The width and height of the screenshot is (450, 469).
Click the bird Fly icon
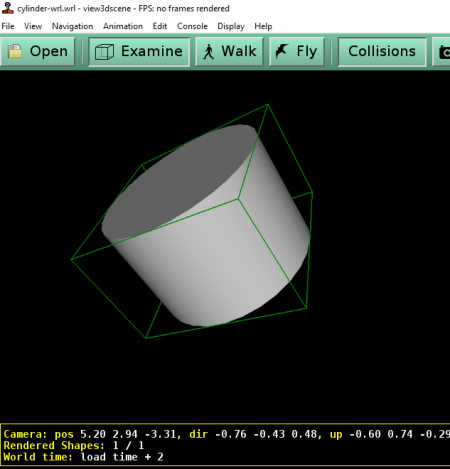282,51
